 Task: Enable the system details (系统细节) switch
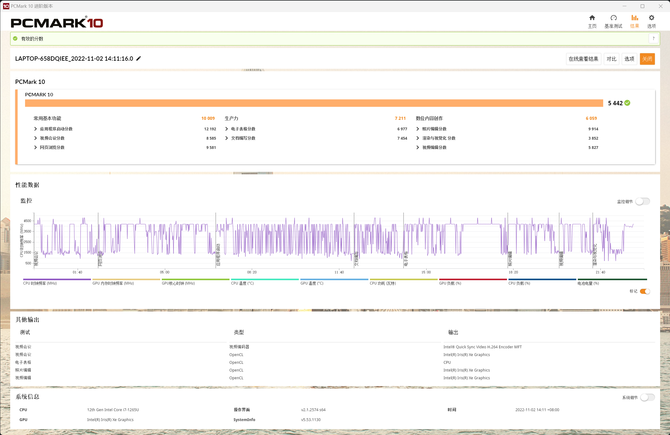pyautogui.click(x=647, y=397)
